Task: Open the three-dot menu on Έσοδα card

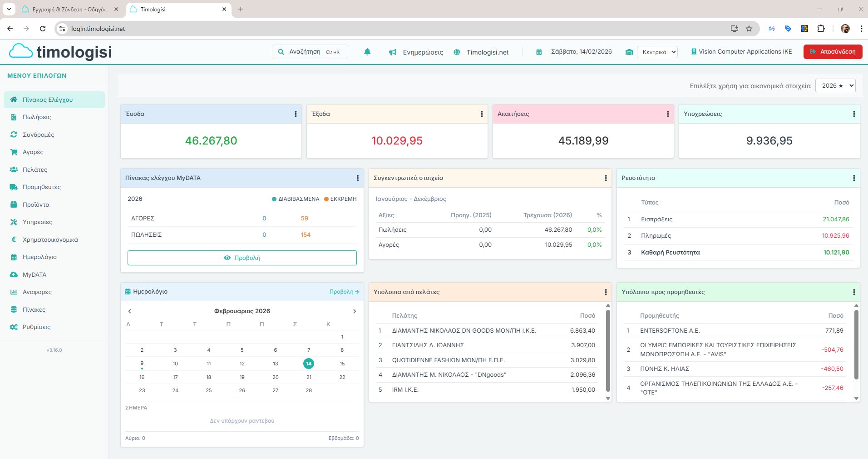Action: coord(296,114)
